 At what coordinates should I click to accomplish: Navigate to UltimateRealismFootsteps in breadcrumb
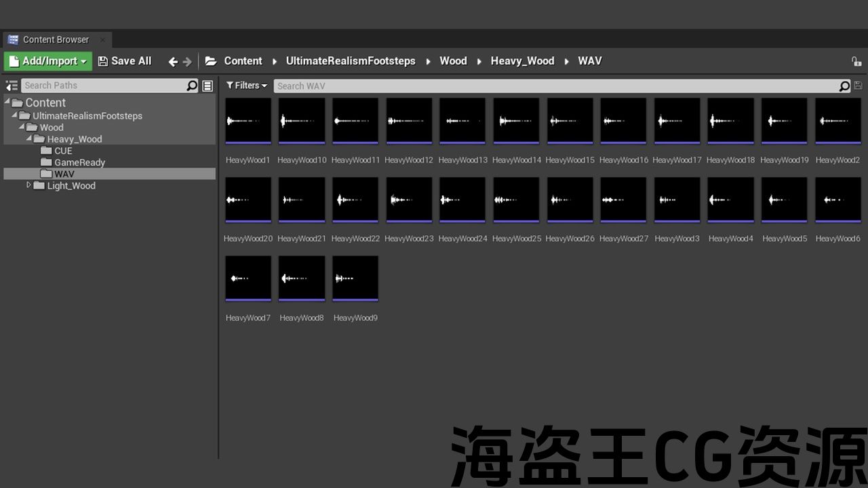[x=350, y=61]
